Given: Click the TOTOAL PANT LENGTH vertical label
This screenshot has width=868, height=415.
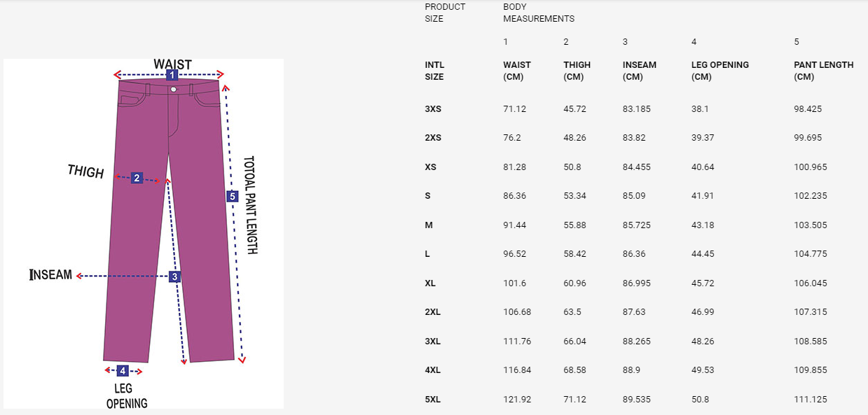Looking at the screenshot, I should tap(250, 204).
